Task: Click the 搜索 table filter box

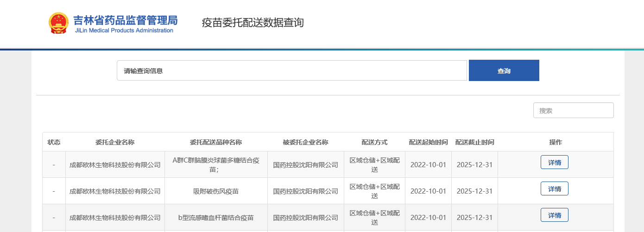Action: 573,111
